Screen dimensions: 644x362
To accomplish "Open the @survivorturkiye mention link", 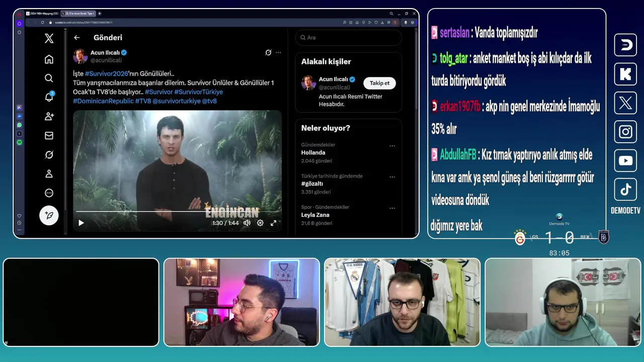I will tap(176, 101).
